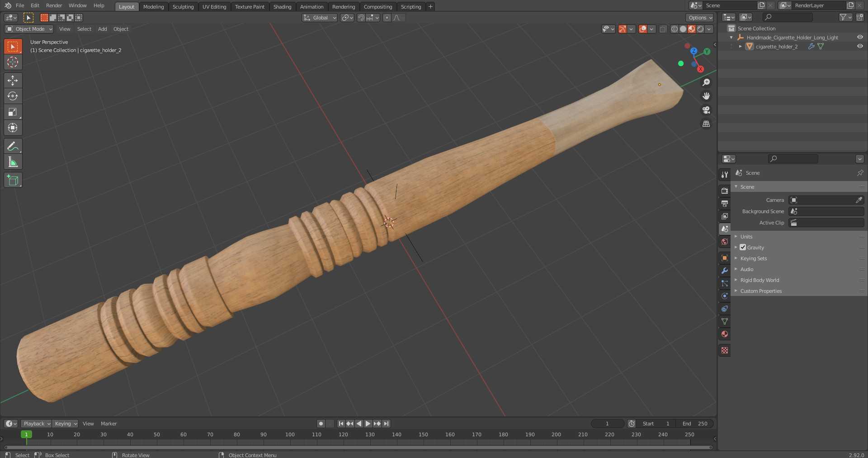Screen dimensions: 868x458
Task: Open the timeline Keying popover
Action: coord(65,424)
